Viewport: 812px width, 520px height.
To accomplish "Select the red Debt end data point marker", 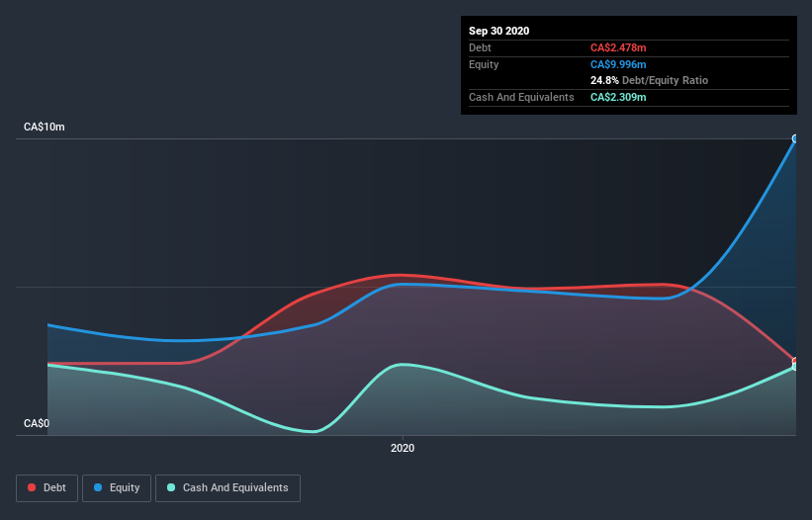I will tap(795, 361).
